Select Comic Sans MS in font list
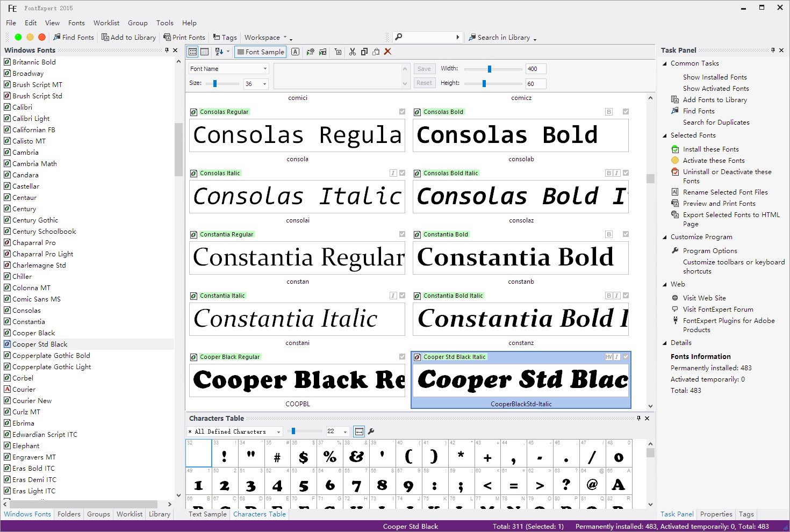790x532 pixels. tap(37, 299)
